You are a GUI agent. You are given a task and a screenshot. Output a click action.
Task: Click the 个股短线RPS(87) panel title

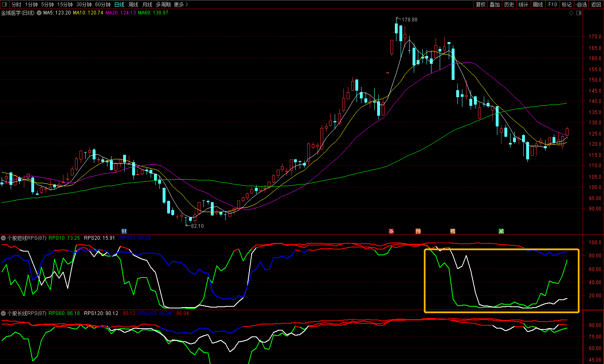pyautogui.click(x=26, y=238)
